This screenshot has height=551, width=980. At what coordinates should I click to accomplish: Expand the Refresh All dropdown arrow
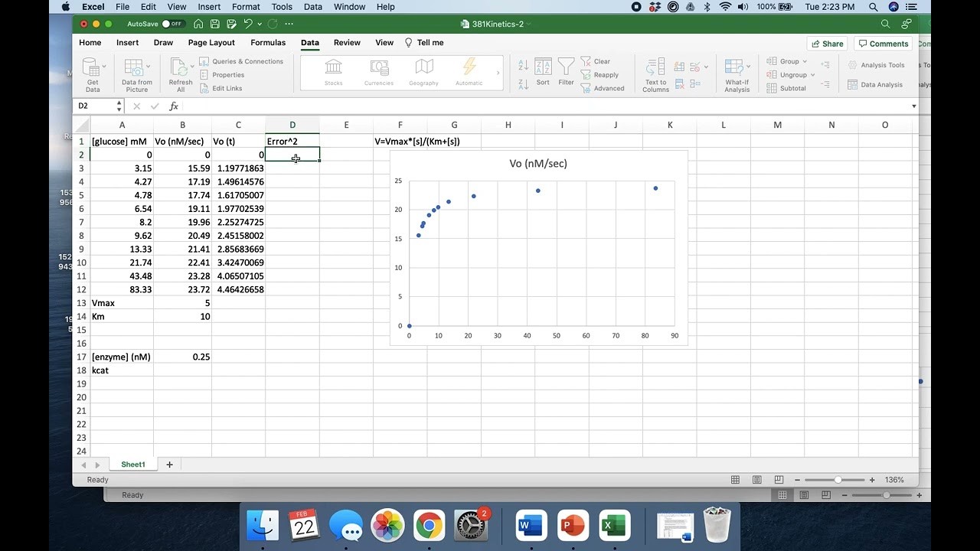(192, 66)
